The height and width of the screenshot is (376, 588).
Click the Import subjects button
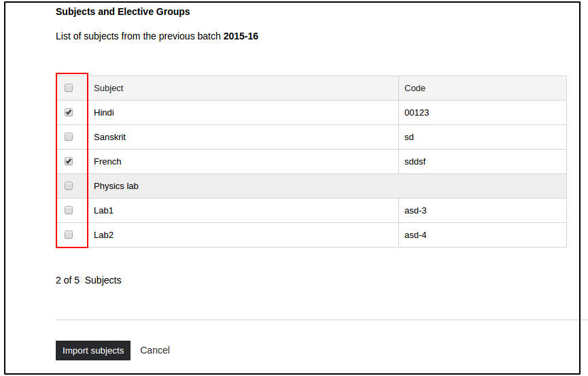click(x=93, y=350)
